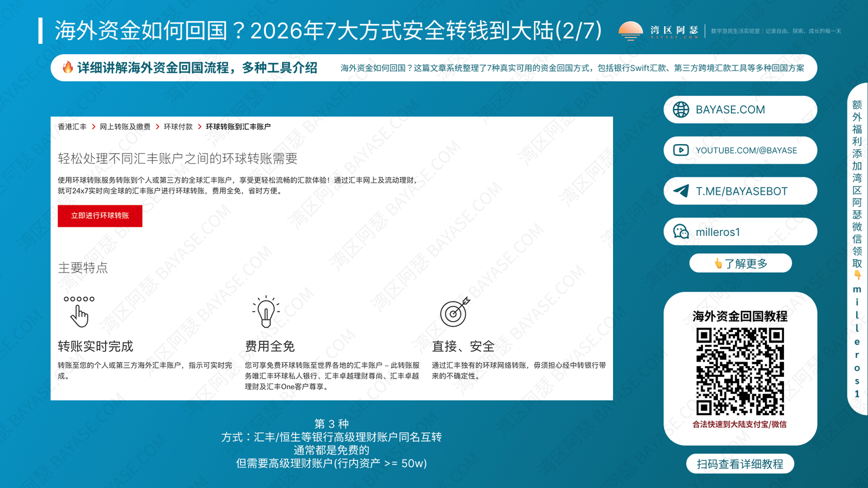
Task: Click the YouTube play icon
Action: [x=681, y=150]
